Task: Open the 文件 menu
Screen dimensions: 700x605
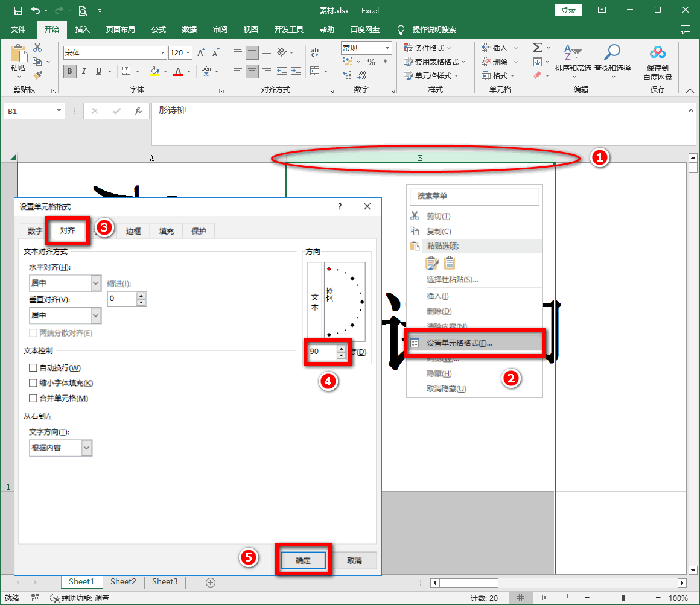Action: pos(18,30)
